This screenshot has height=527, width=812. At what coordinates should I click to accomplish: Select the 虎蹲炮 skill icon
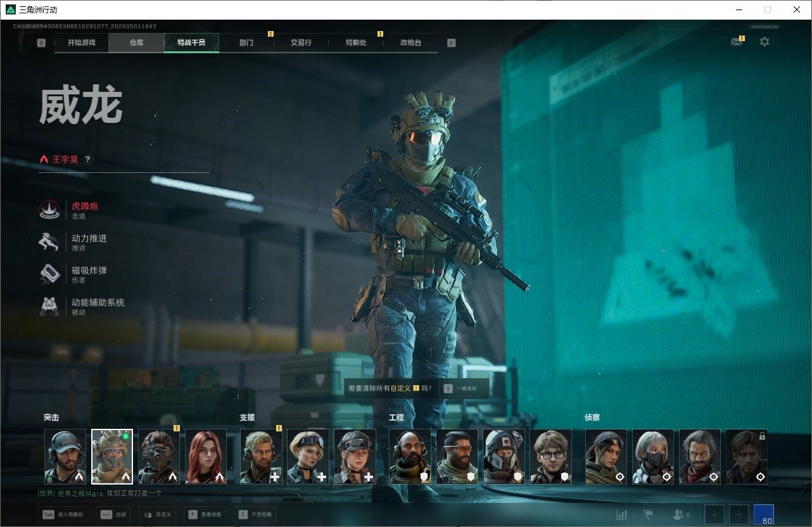tap(49, 210)
